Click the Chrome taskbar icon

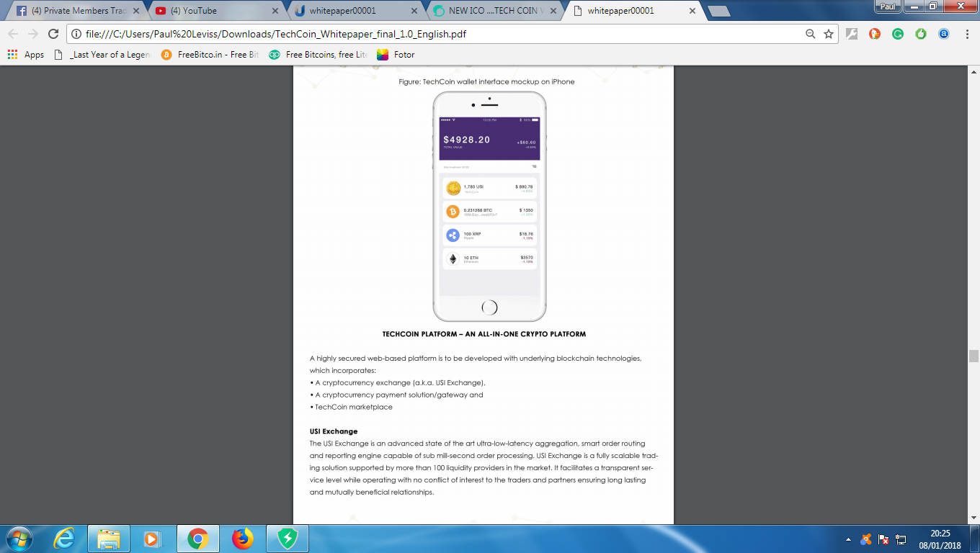point(197,539)
